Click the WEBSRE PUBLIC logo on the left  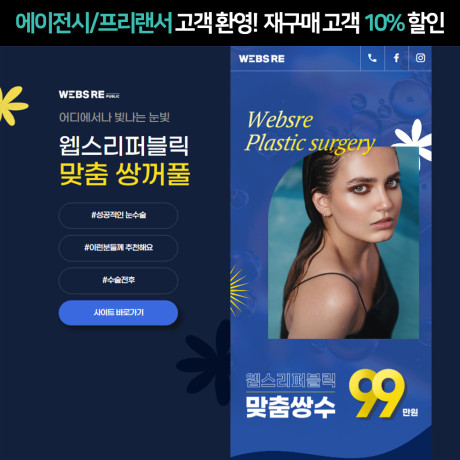[x=89, y=95]
